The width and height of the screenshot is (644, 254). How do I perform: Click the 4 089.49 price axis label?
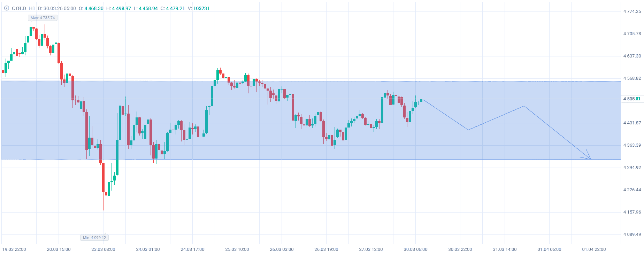(632, 234)
